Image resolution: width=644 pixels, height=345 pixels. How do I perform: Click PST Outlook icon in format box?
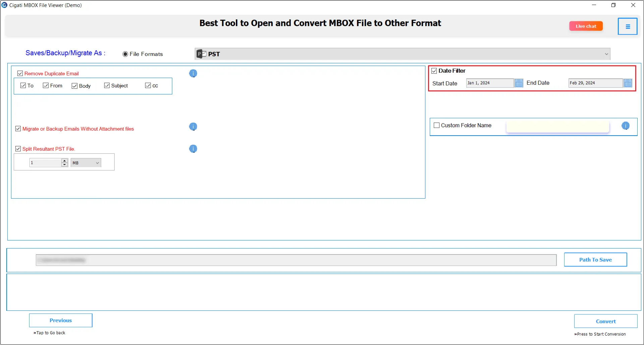tap(201, 54)
